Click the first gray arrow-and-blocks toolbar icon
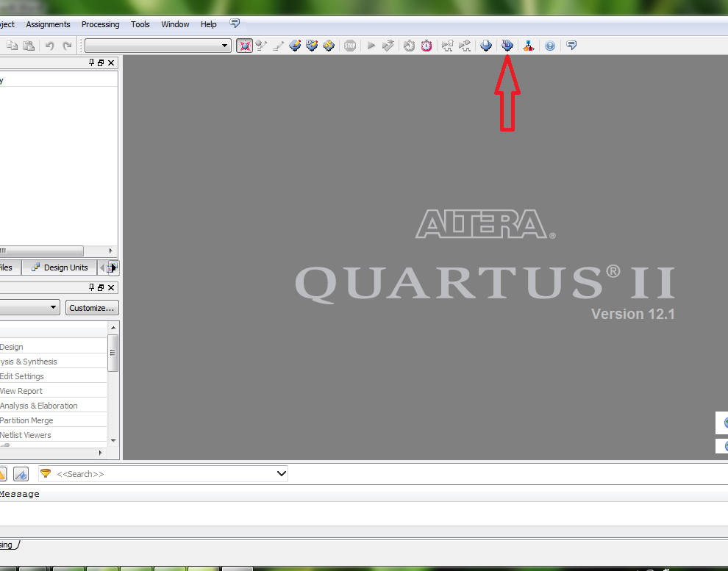 coord(448,46)
